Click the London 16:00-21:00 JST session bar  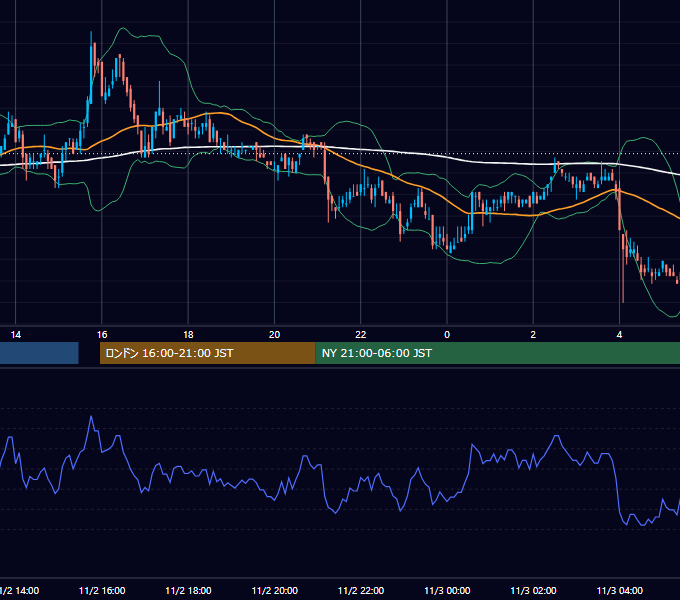click(207, 353)
